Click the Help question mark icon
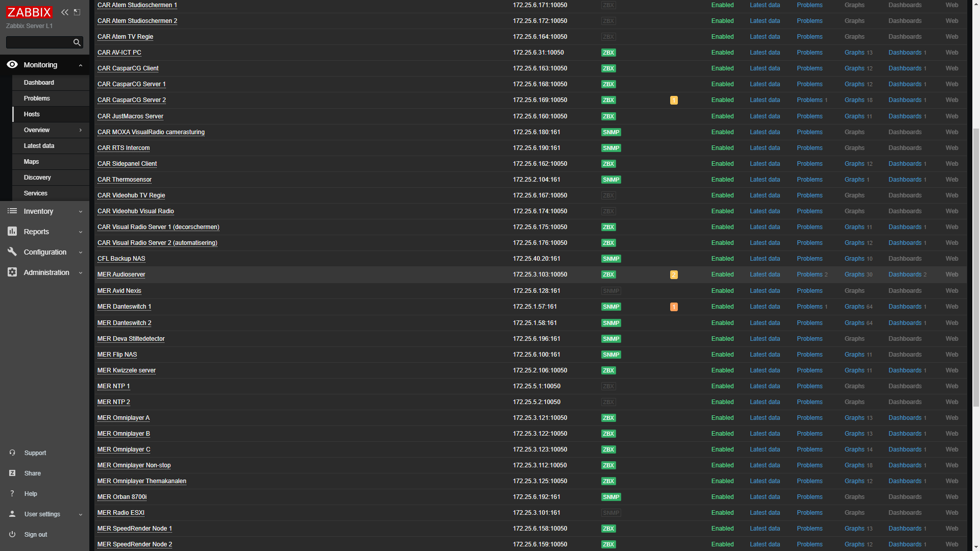980x551 pixels. [12, 494]
